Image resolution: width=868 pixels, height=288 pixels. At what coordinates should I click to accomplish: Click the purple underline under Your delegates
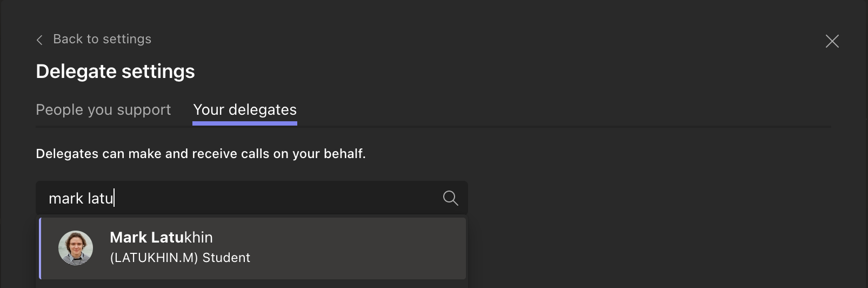point(245,123)
